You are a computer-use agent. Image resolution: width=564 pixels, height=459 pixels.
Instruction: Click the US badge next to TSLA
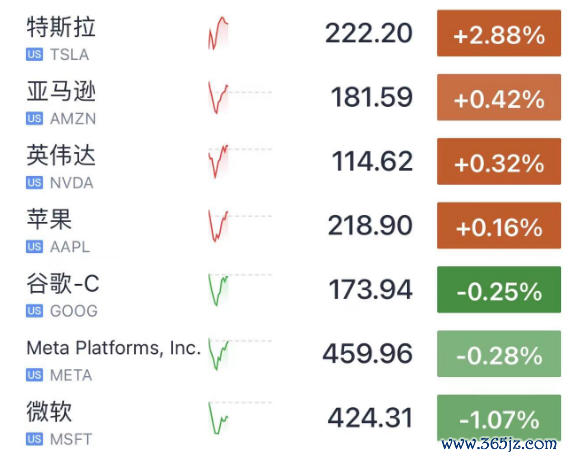click(x=35, y=55)
